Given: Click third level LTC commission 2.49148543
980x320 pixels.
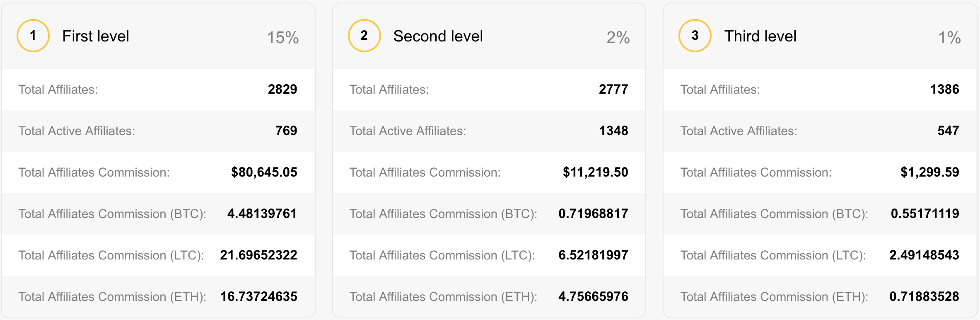Looking at the screenshot, I should coord(924,255).
